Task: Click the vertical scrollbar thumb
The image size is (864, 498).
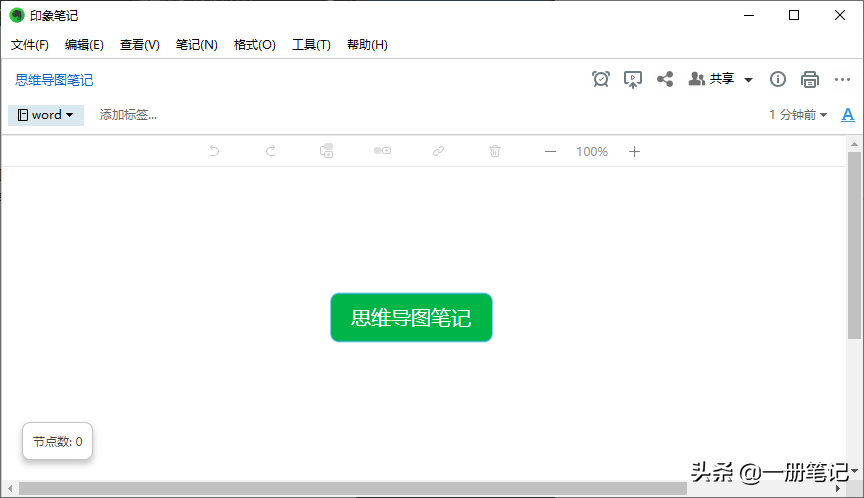Action: pyautogui.click(x=854, y=245)
